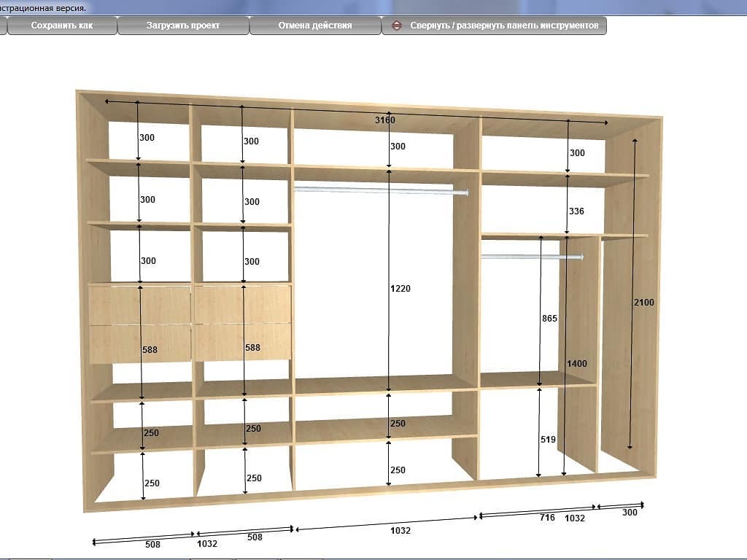Click the 588 label in the leftmost column

pos(150,350)
